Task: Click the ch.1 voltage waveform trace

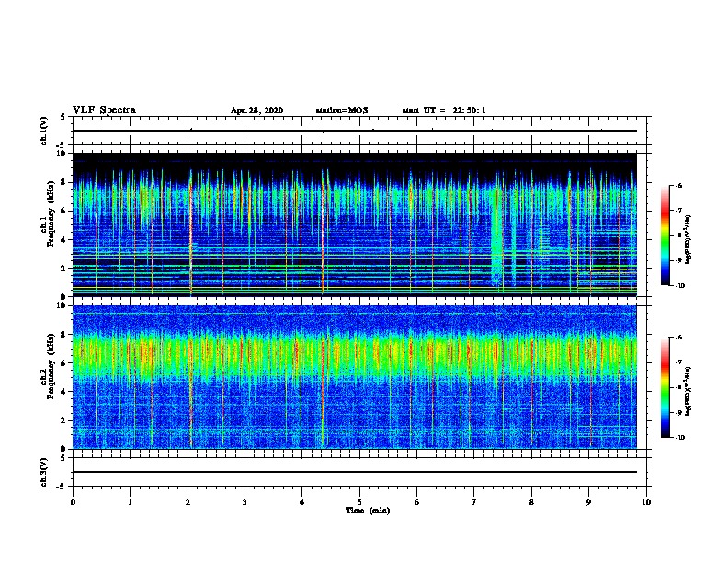Action: pos(355,131)
